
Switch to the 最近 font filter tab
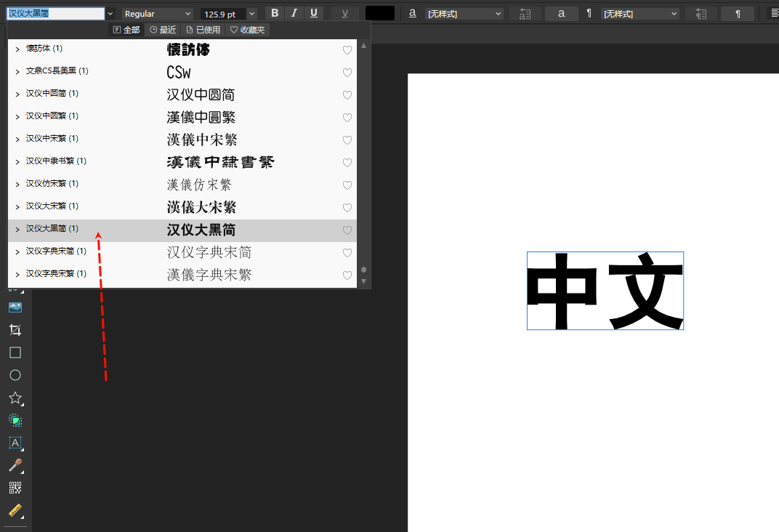161,29
